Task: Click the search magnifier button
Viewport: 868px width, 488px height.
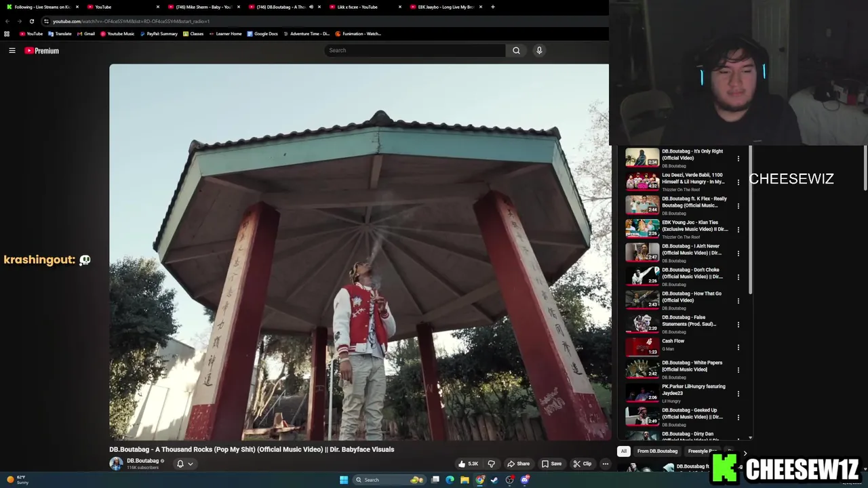Action: [516, 50]
